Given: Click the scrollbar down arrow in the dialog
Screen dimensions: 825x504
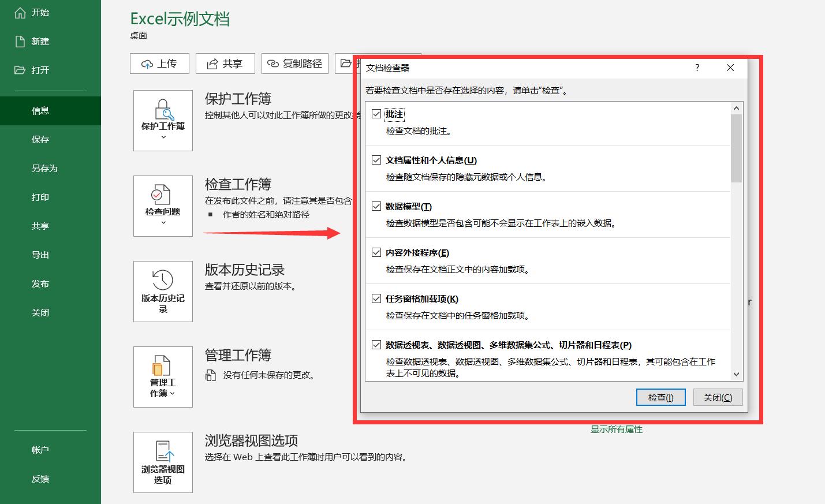Looking at the screenshot, I should 736,374.
